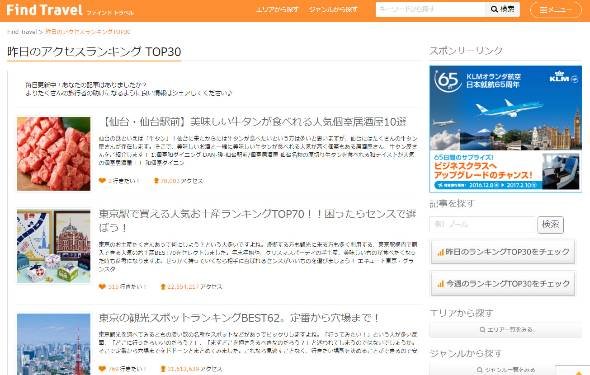This screenshot has width=590, height=375.
Task: Expand the genre list under ジャンルから探す
Action: 506,370
